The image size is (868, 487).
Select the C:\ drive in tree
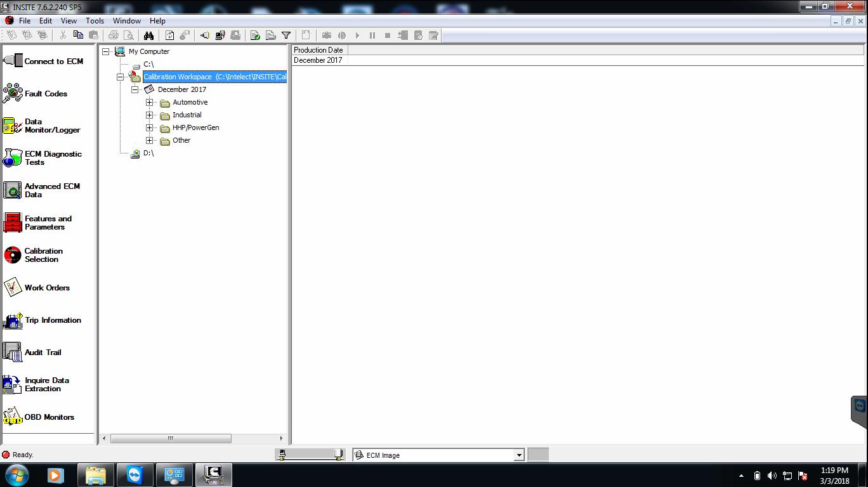tap(148, 64)
